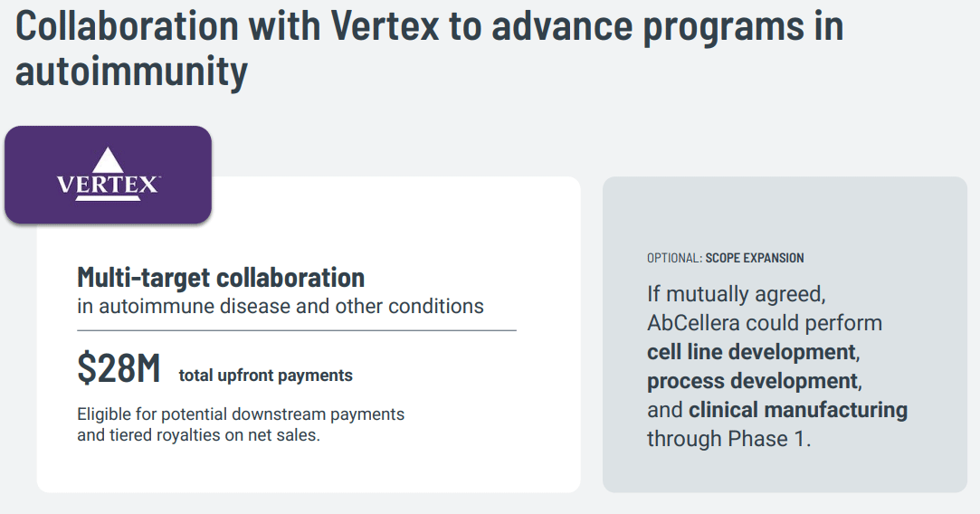980x514 pixels.
Task: Click the bold cell line development text
Action: coord(751,352)
